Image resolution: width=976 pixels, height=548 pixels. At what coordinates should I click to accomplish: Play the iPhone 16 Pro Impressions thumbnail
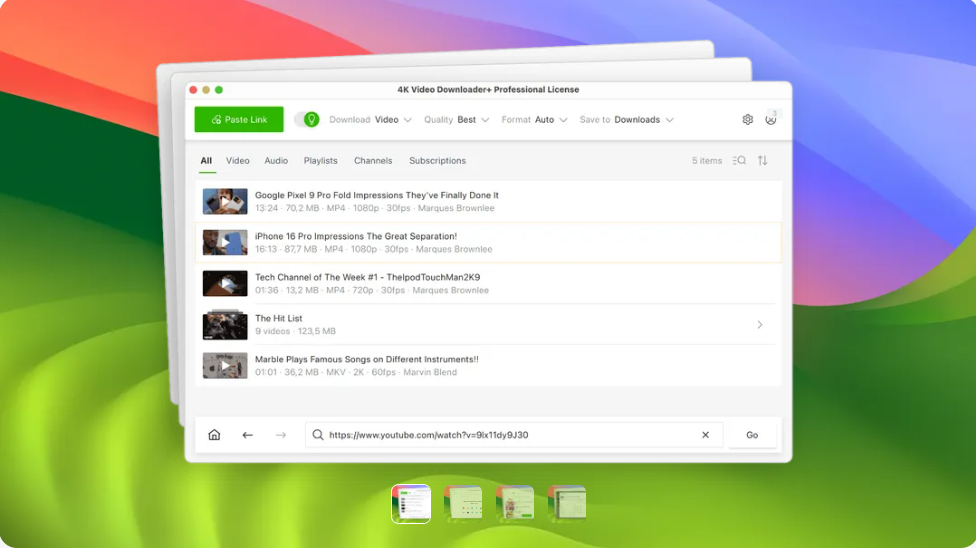pos(225,242)
